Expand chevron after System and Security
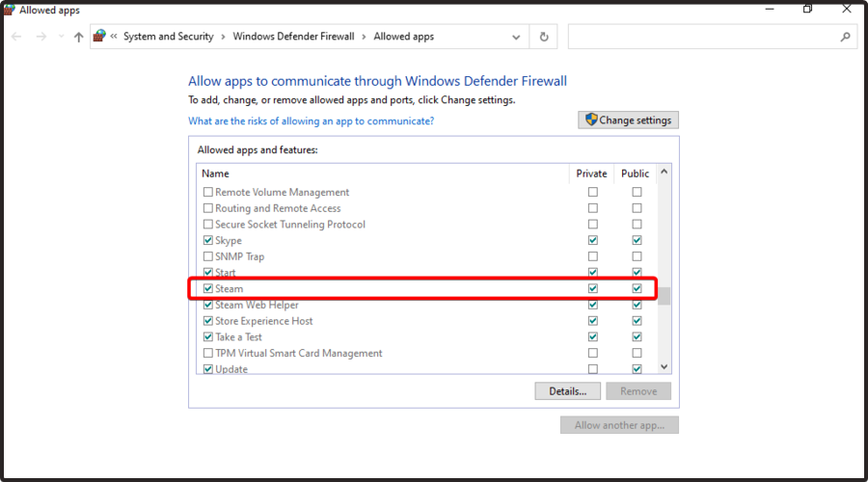868x482 pixels. (223, 37)
